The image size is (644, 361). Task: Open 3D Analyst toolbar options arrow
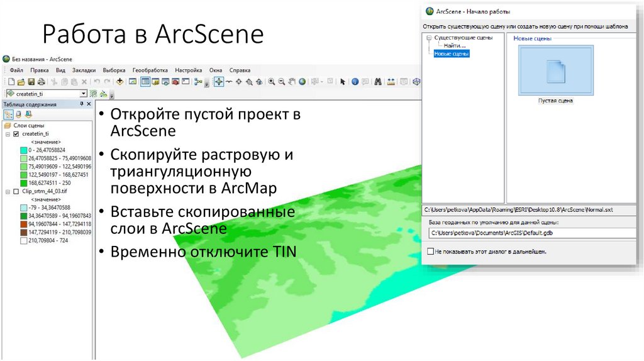point(112,96)
